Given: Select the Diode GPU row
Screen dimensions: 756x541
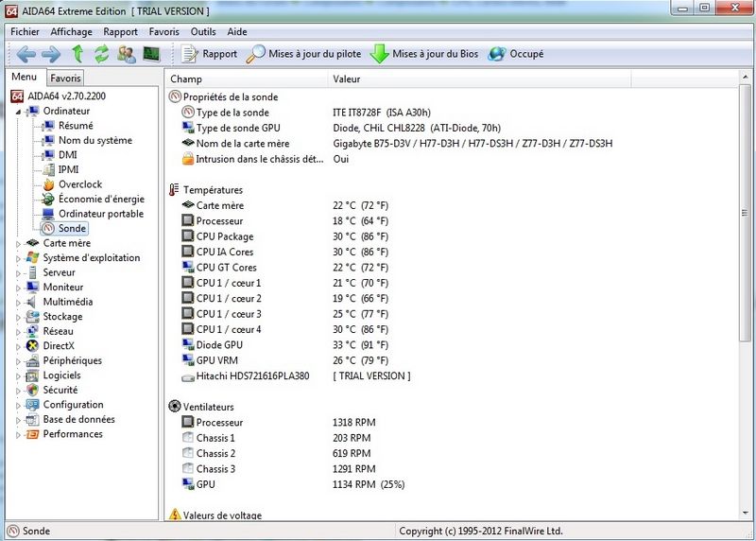Looking at the screenshot, I should 285,345.
